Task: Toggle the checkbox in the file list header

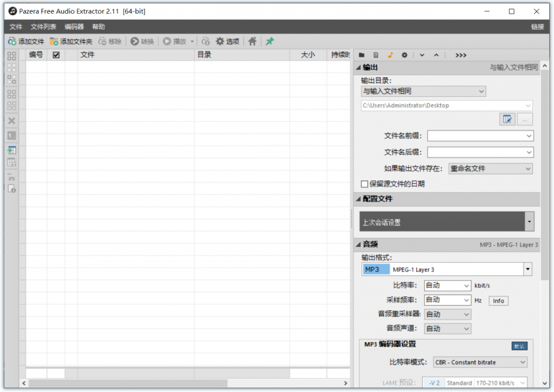Action: coord(56,55)
